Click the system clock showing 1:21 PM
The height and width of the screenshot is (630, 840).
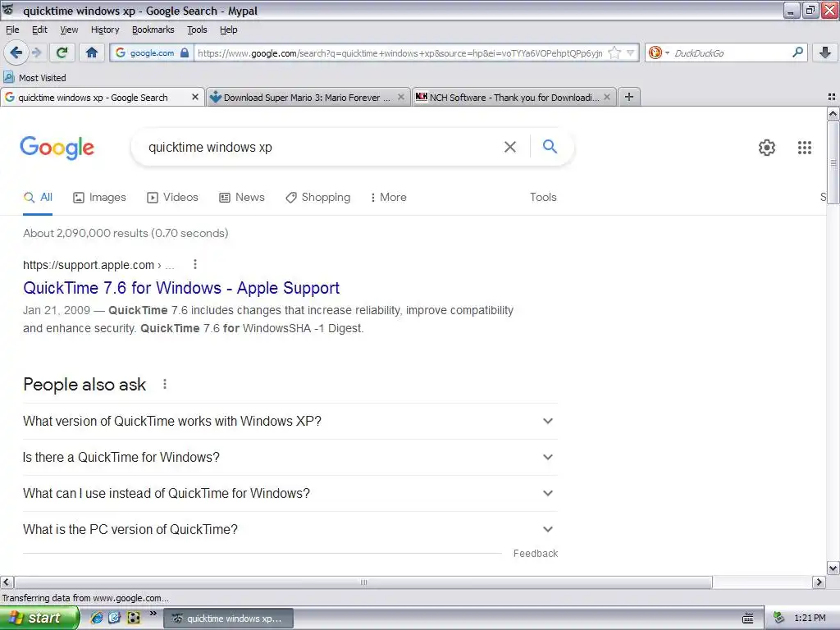(x=810, y=619)
